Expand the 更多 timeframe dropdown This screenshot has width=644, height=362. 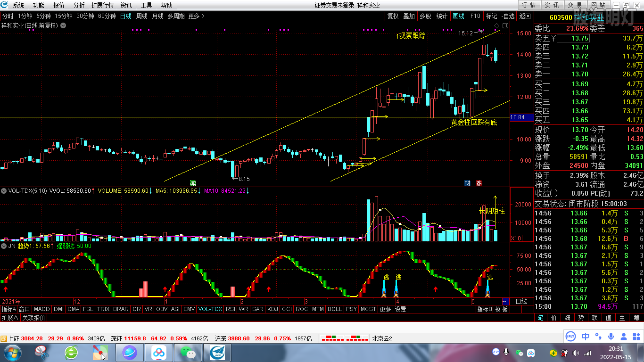(196, 16)
